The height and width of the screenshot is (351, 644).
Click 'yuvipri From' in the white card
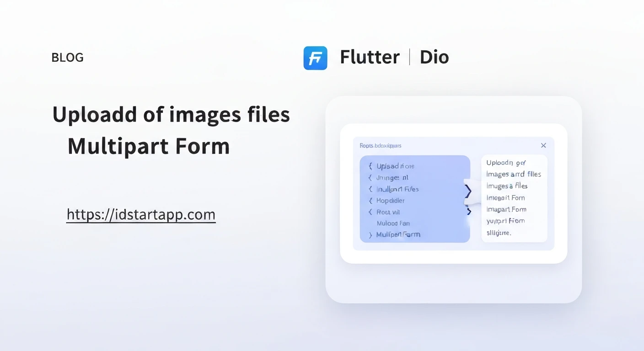pos(505,221)
